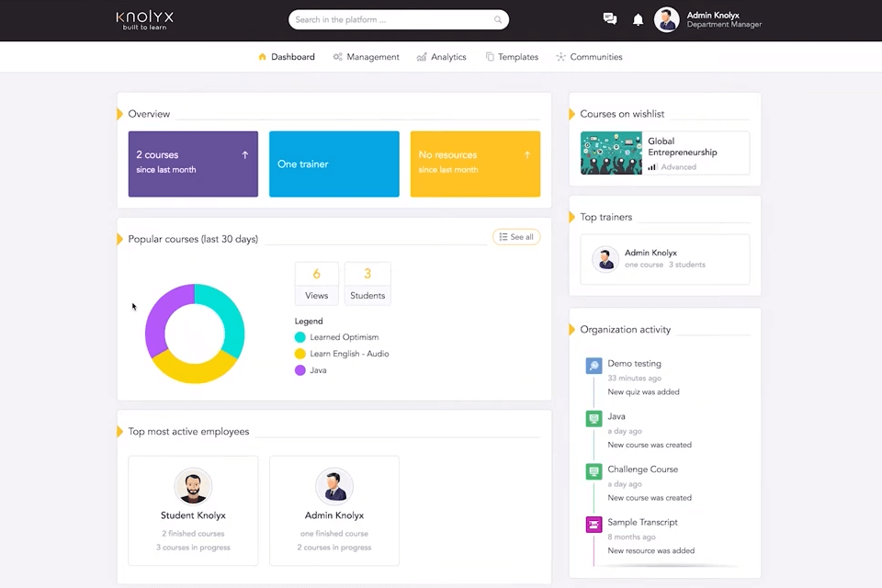Click '2 finished courses' text
This screenshot has height=588, width=882.
point(193,534)
